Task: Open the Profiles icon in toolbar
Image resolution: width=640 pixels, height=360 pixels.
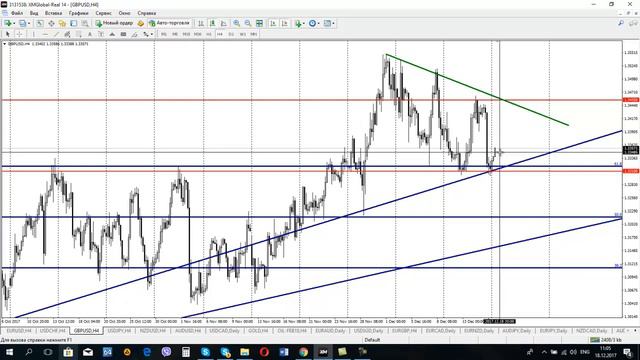Action: point(23,23)
